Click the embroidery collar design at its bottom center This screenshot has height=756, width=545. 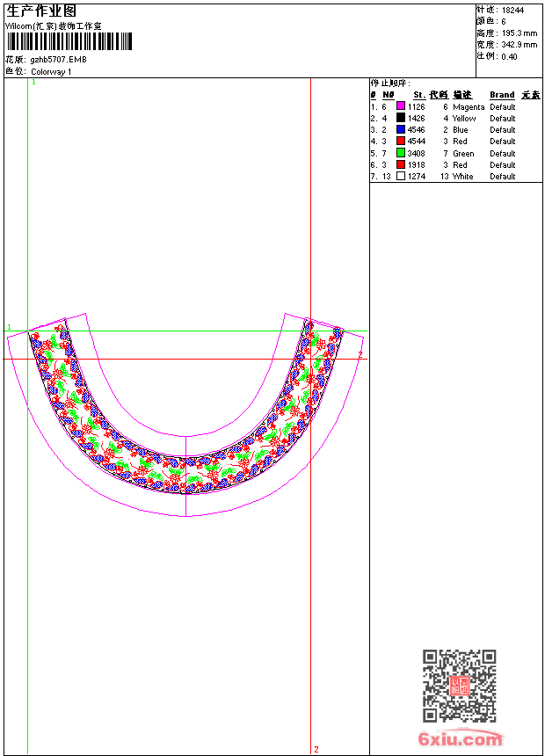click(186, 475)
